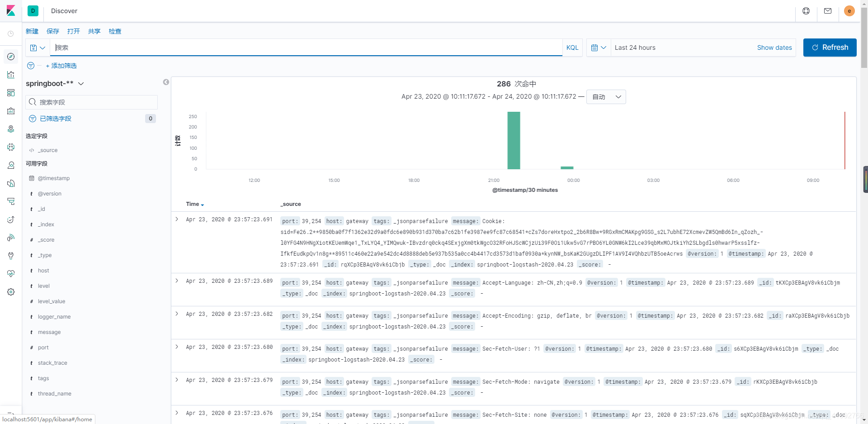Expand the 23:57:23.682 log row
The height and width of the screenshot is (424, 868).
click(x=177, y=314)
